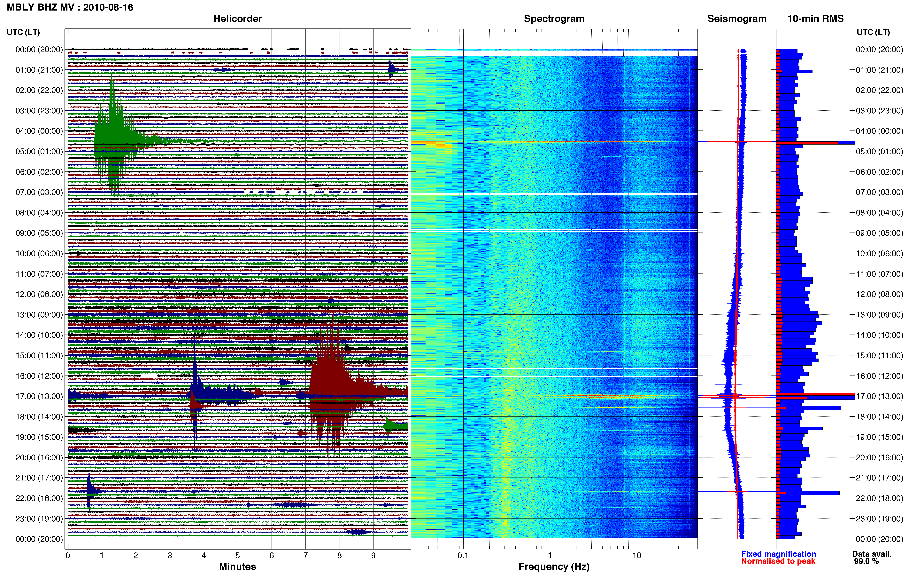Click the 'Minutes' axis title
Viewport: 924px width, 578px height.
pyautogui.click(x=237, y=566)
